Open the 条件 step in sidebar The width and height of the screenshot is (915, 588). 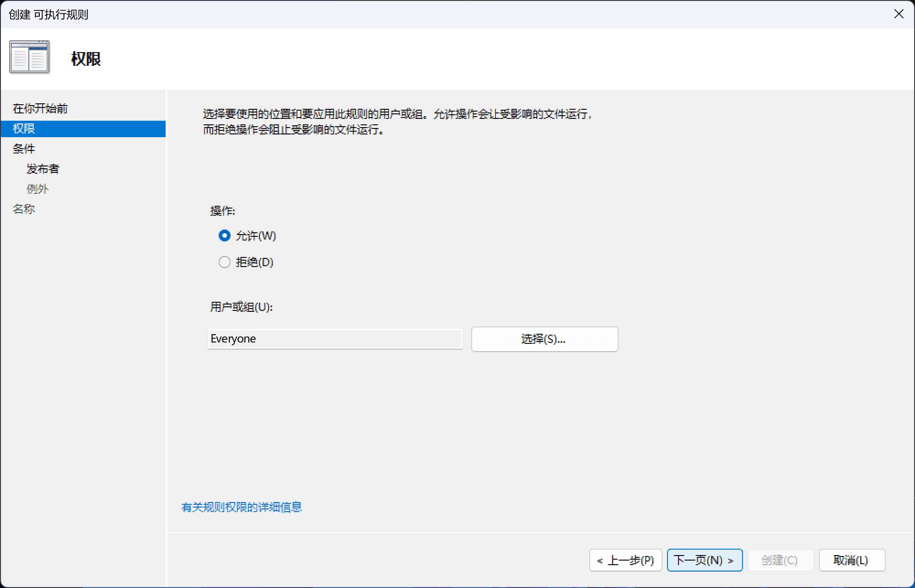point(24,149)
